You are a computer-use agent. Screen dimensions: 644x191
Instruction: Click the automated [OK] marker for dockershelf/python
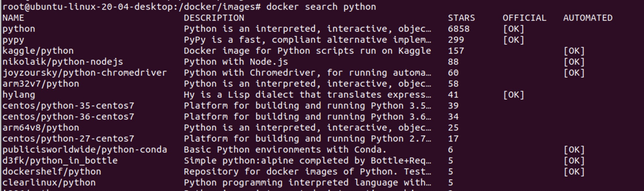(574, 172)
